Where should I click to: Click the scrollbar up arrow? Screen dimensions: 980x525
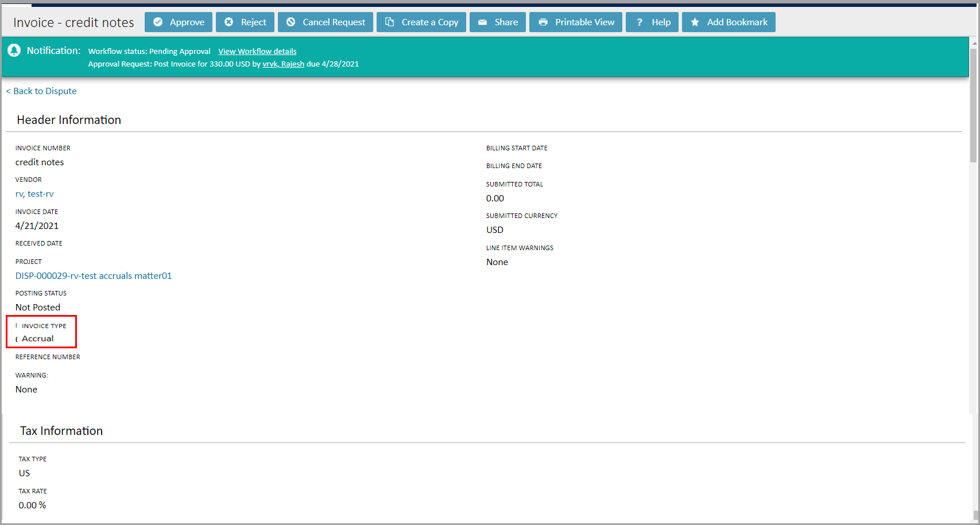973,43
